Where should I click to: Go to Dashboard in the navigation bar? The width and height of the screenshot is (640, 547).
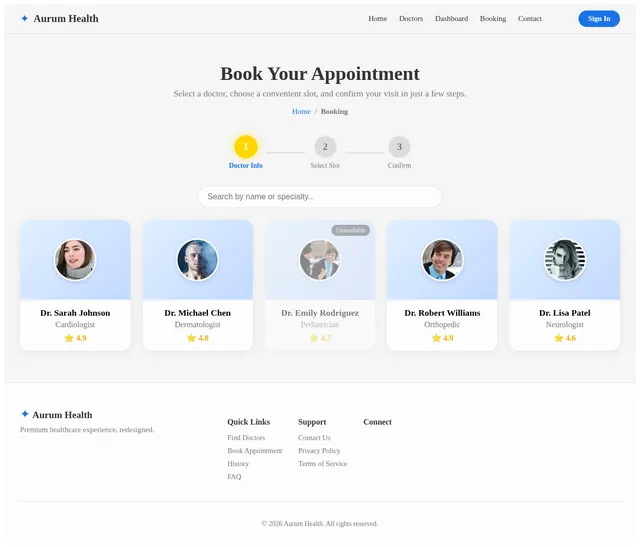(x=451, y=19)
